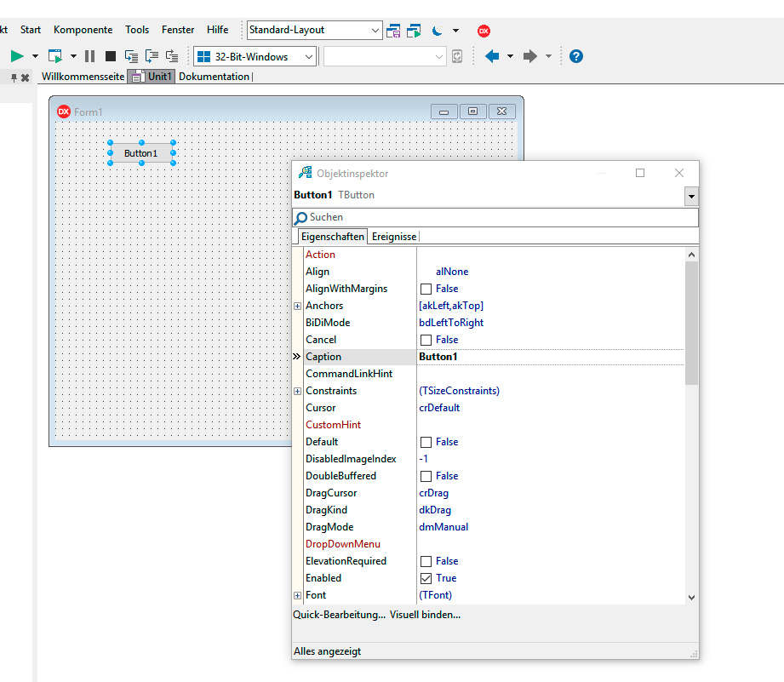Image resolution: width=784 pixels, height=682 pixels.
Task: Open help with the blue question mark
Action: 576,56
